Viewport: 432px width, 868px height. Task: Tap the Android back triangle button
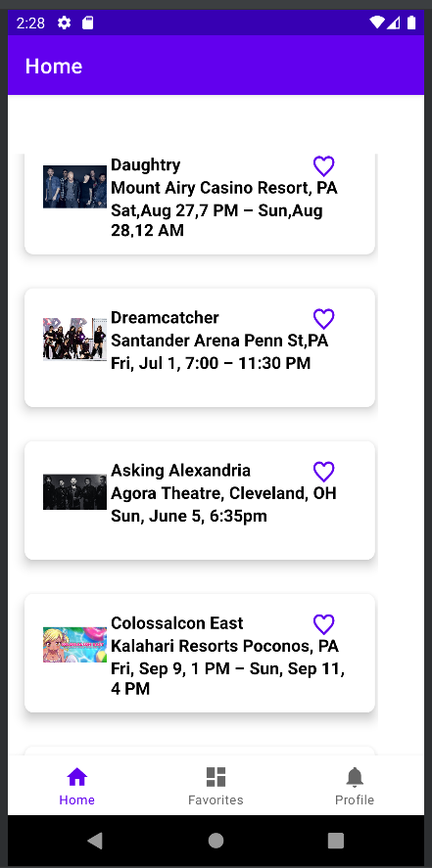(x=95, y=841)
